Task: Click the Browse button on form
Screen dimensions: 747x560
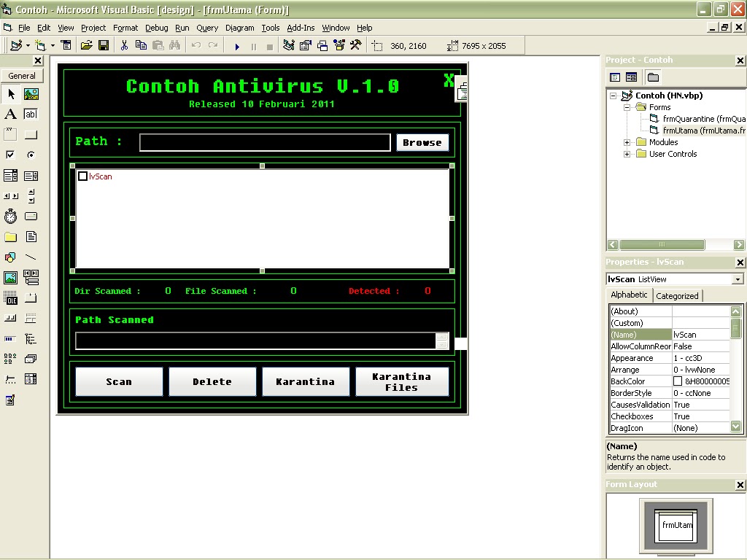Action: [x=422, y=142]
